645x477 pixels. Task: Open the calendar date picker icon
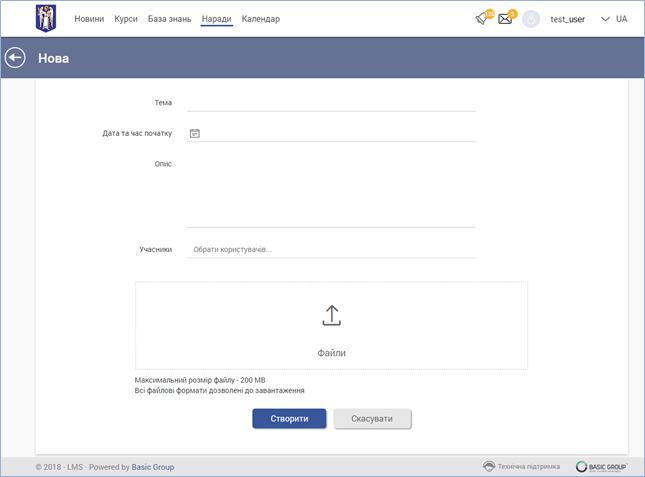pyautogui.click(x=195, y=133)
